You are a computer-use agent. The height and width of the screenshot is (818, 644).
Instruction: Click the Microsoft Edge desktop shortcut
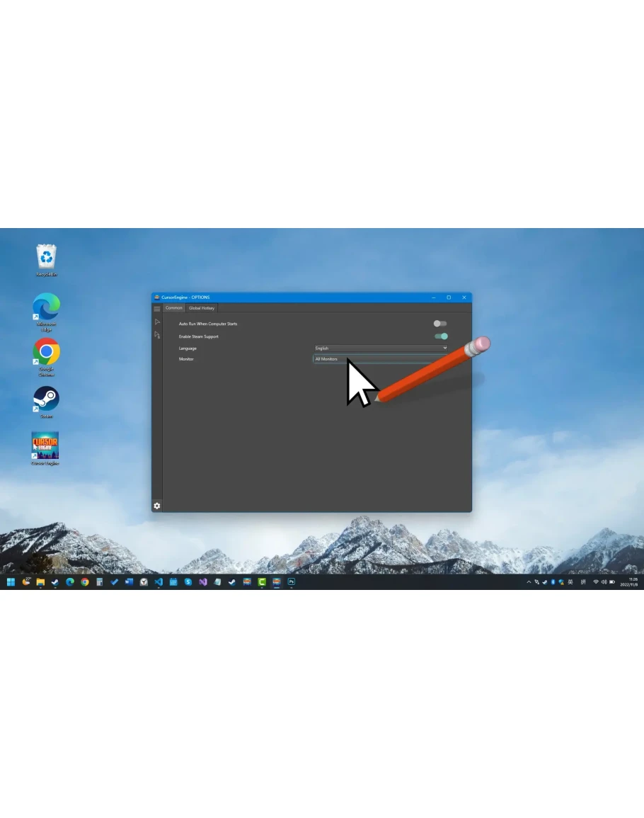[46, 308]
